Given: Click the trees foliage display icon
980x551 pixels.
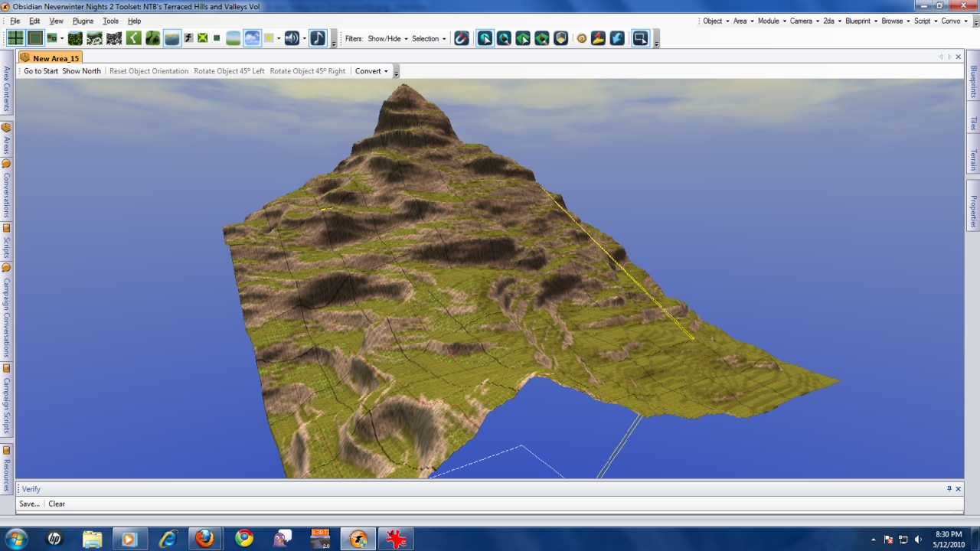Looking at the screenshot, I should click(75, 38).
